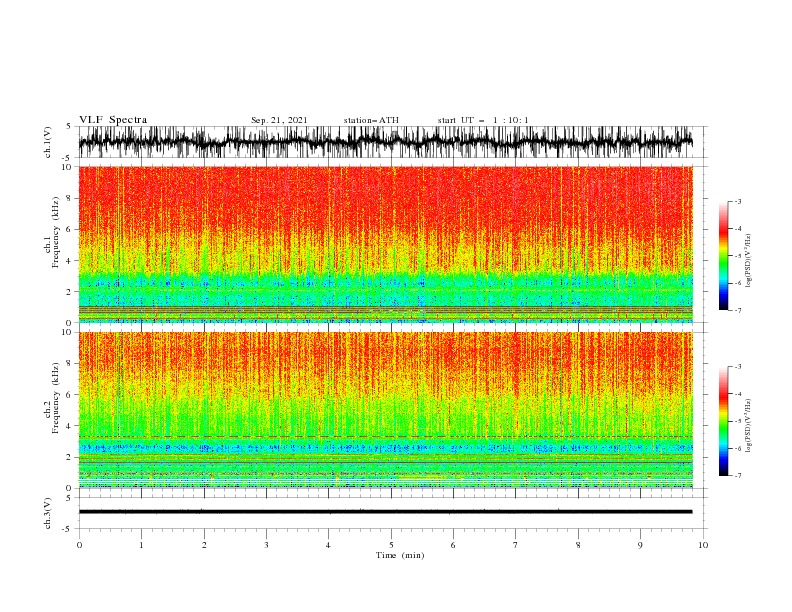Click the "8" kHz tick on ch.1 axis

70,198
